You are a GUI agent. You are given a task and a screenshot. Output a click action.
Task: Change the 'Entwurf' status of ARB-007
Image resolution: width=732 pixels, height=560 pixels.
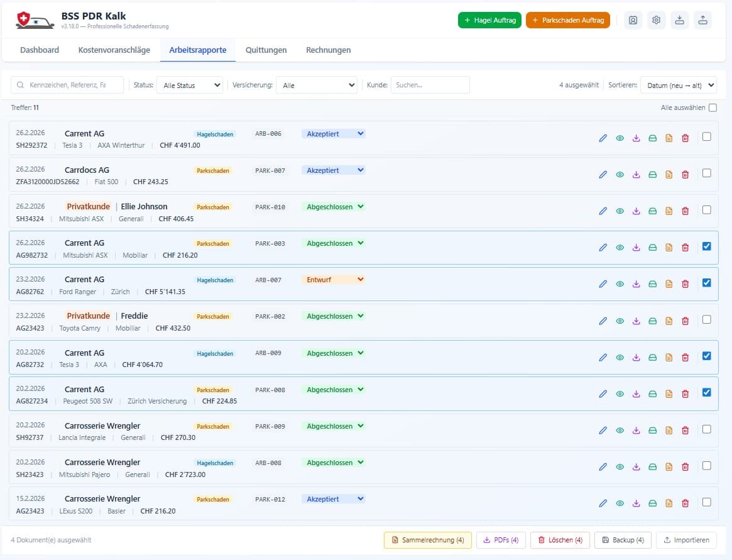click(334, 280)
